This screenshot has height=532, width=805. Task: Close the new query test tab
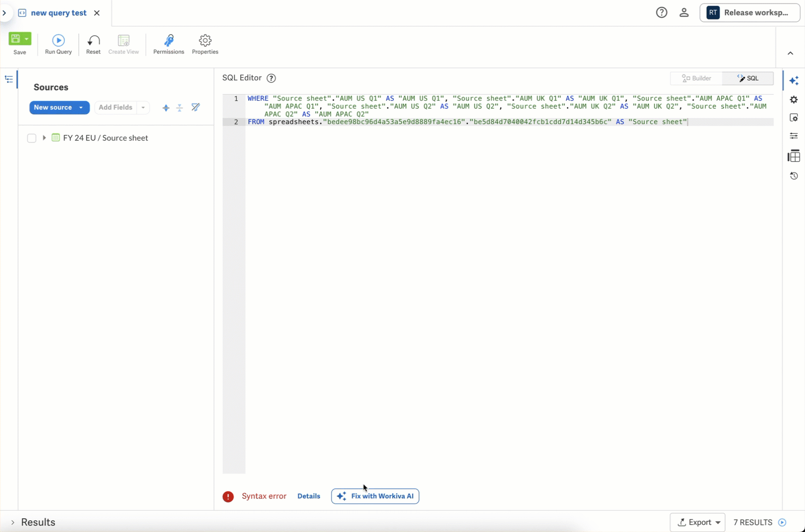coord(97,13)
